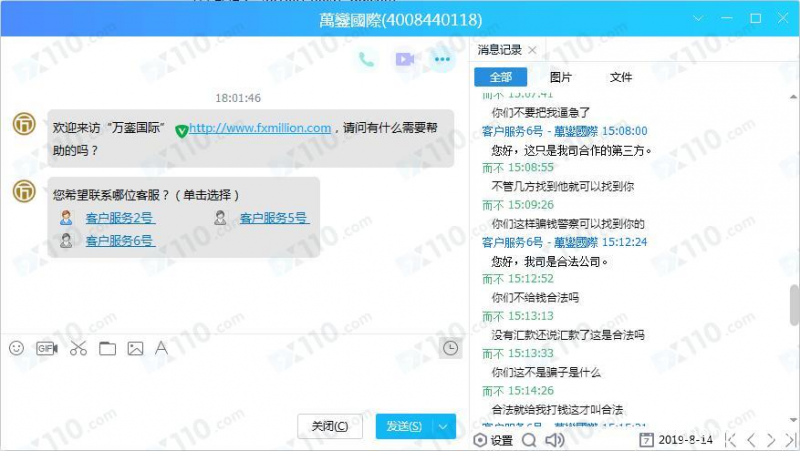
Task: Click the avatar beside the welcome message
Action: (24, 123)
